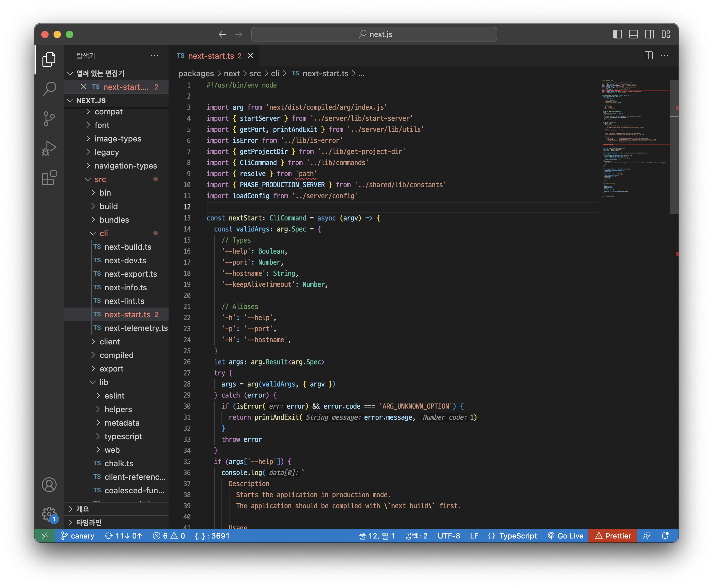Focus the next.js command center search

coord(374,34)
